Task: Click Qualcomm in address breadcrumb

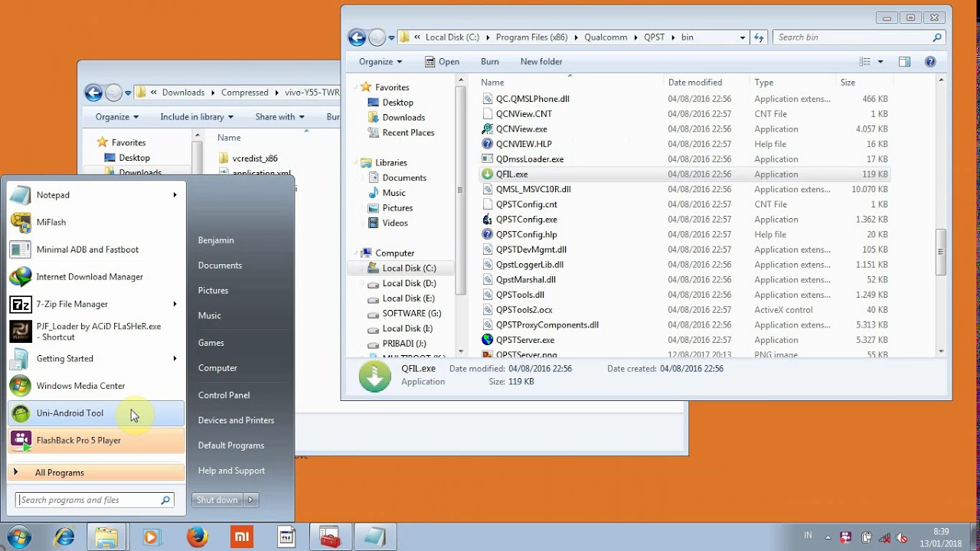Action: 606,37
